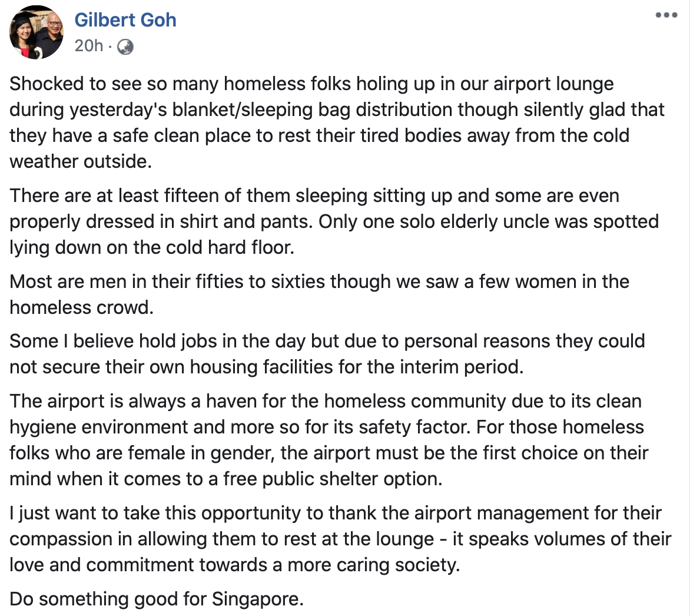Click the paragraph starting "Most are men"
The image size is (690, 616).
[319, 294]
